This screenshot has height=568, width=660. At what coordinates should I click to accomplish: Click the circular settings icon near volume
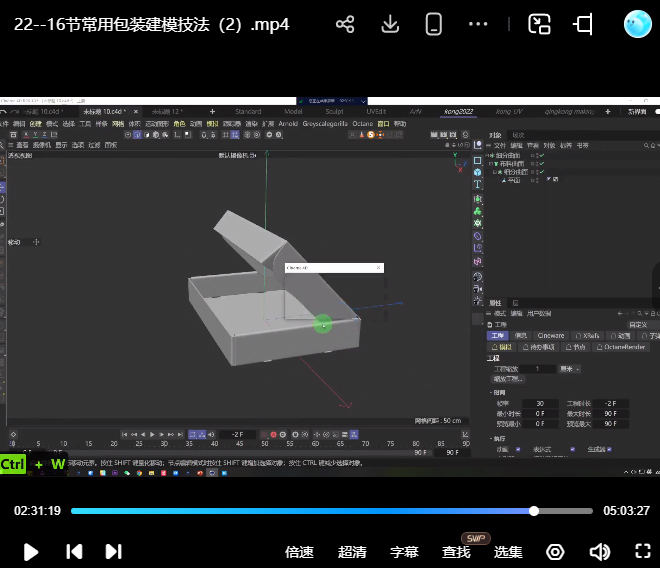[x=555, y=551]
